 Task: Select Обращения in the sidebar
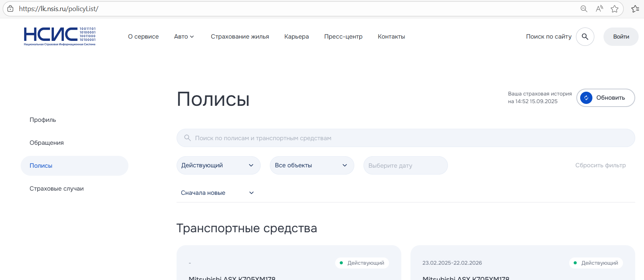coord(47,143)
